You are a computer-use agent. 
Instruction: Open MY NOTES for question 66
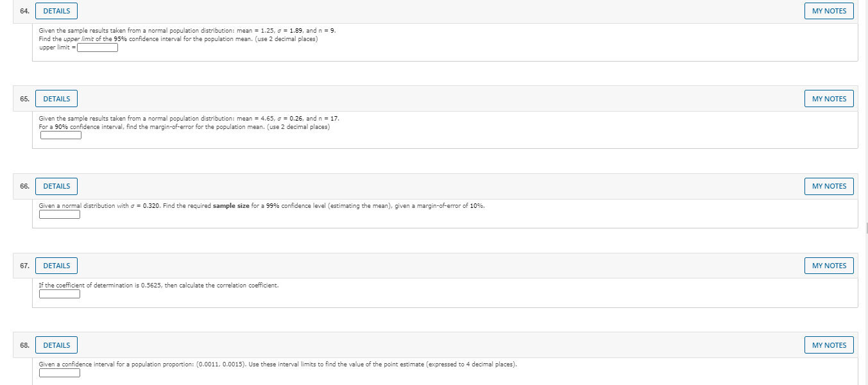pos(829,185)
